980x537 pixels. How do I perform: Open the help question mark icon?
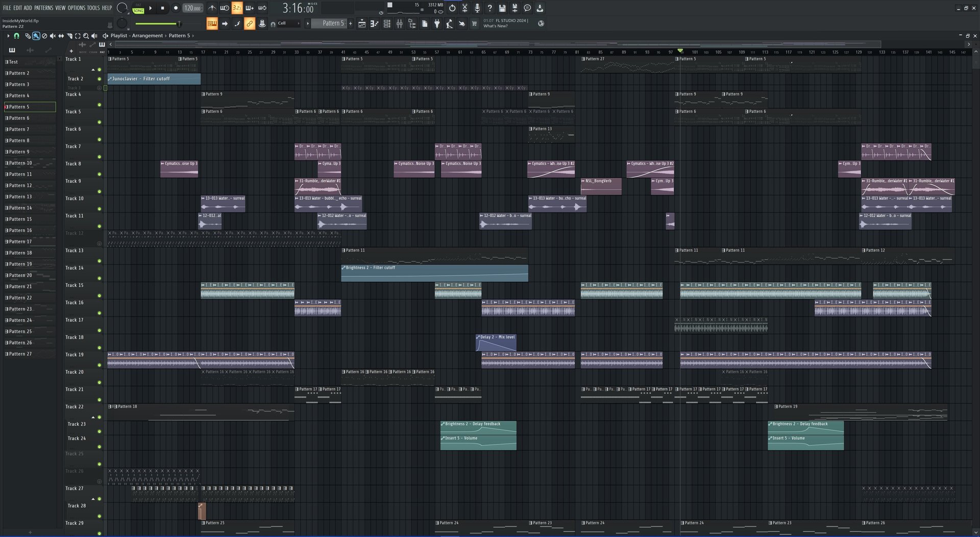pos(489,8)
